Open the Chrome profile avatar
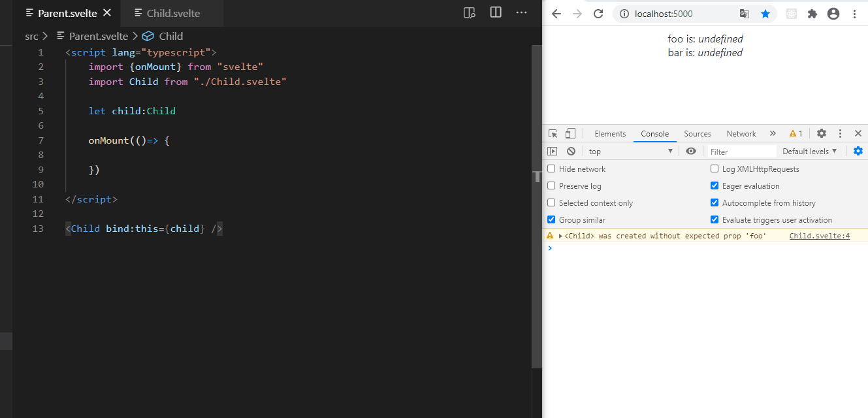This screenshot has width=868, height=418. (x=833, y=14)
